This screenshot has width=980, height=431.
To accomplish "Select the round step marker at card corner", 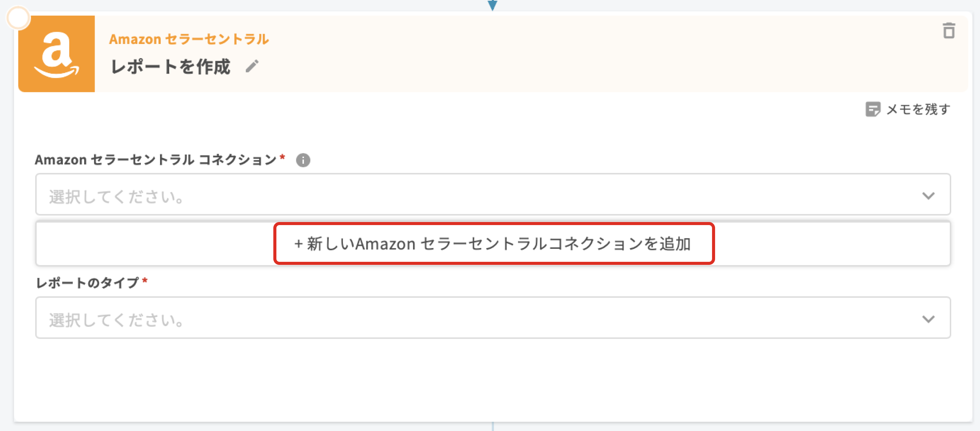I will tap(18, 18).
